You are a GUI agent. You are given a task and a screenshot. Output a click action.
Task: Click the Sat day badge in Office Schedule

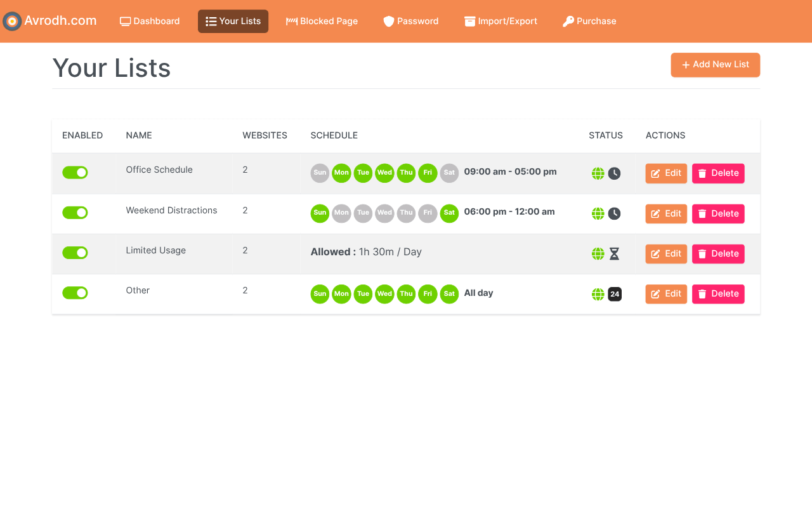point(449,173)
